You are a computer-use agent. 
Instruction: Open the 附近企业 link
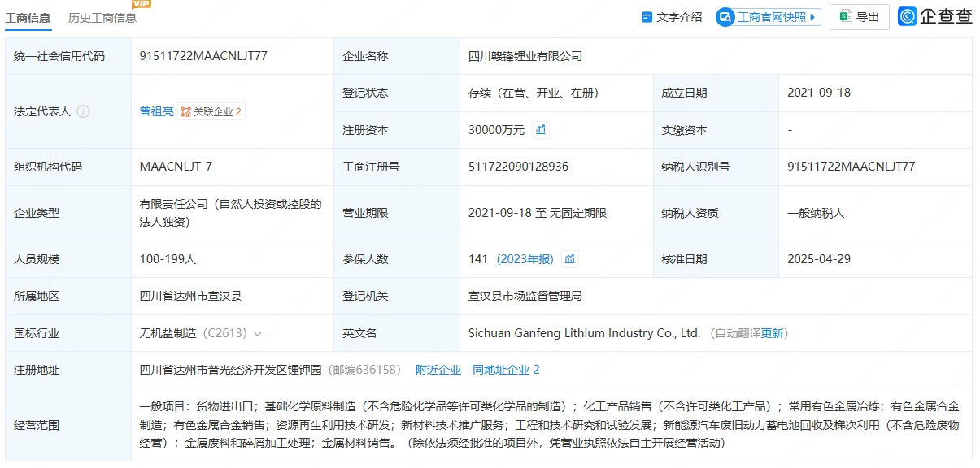pyautogui.click(x=438, y=370)
